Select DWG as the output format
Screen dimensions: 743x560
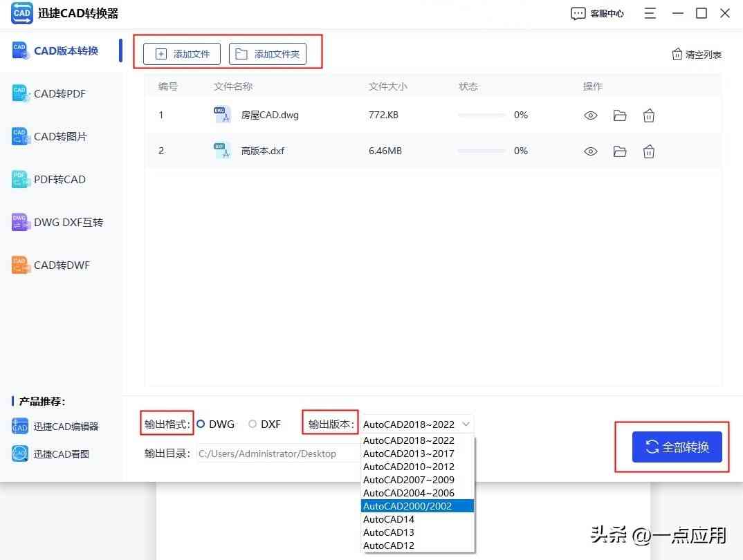[201, 424]
